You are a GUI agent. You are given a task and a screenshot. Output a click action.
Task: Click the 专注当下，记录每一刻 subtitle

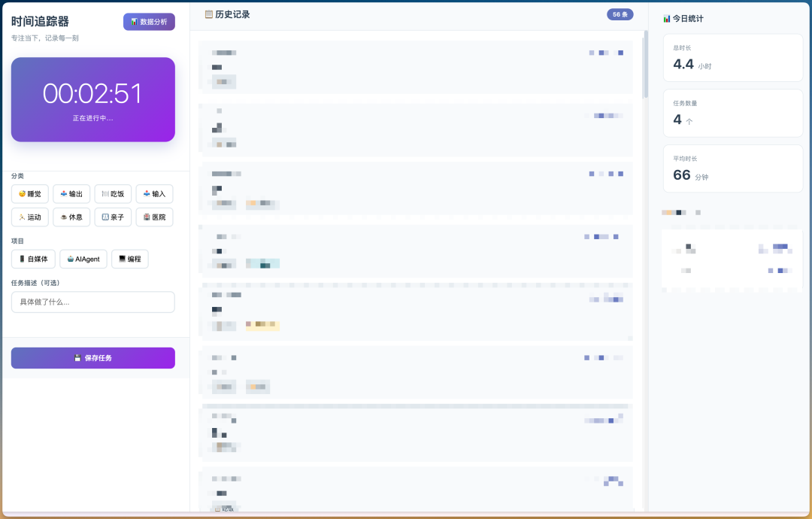[45, 38]
